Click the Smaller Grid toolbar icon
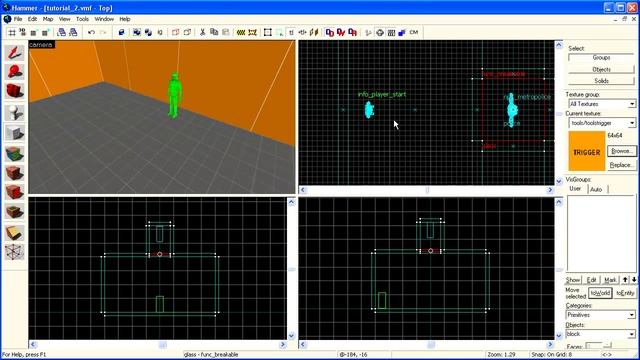 pos(34,32)
